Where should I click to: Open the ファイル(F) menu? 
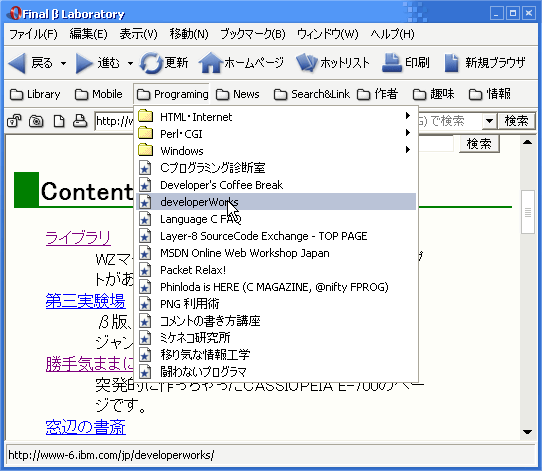[33, 34]
